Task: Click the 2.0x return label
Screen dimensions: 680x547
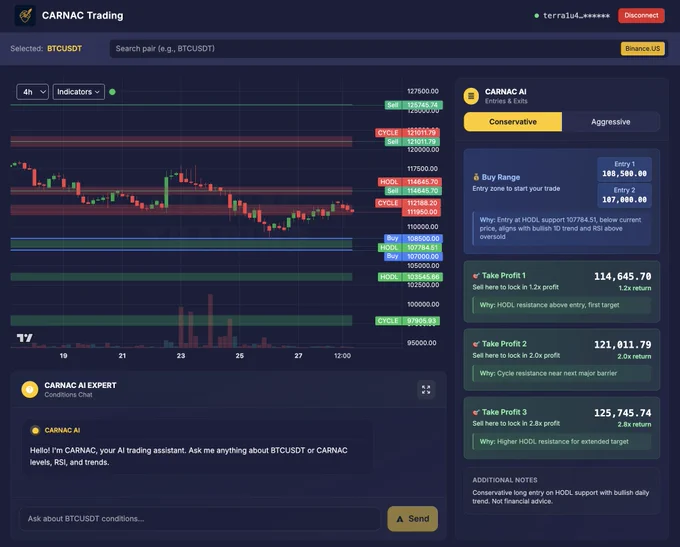Action: (x=634, y=357)
